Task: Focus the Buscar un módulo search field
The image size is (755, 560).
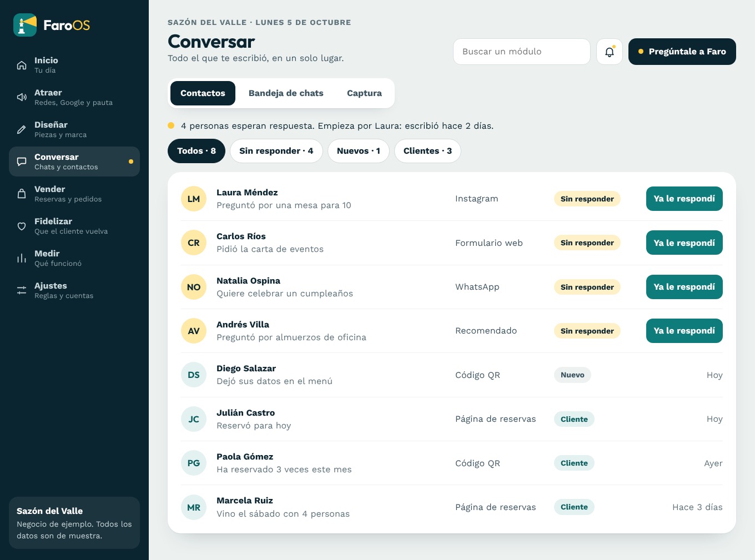Action: coord(522,52)
